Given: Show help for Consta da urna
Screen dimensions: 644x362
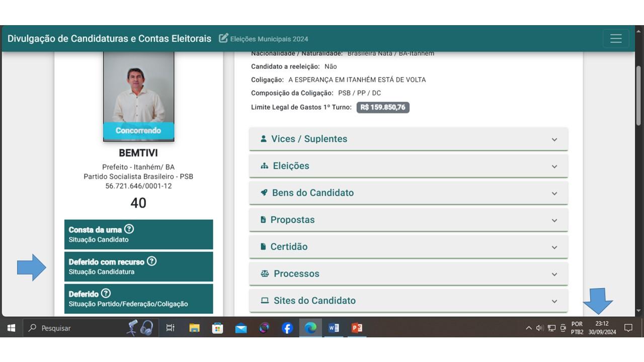Looking at the screenshot, I should [129, 229].
